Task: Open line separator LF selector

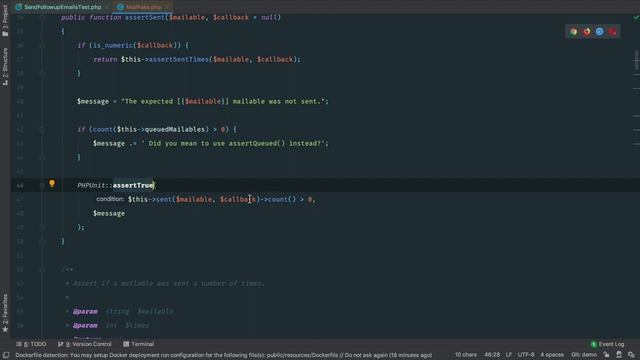Action: click(509, 355)
